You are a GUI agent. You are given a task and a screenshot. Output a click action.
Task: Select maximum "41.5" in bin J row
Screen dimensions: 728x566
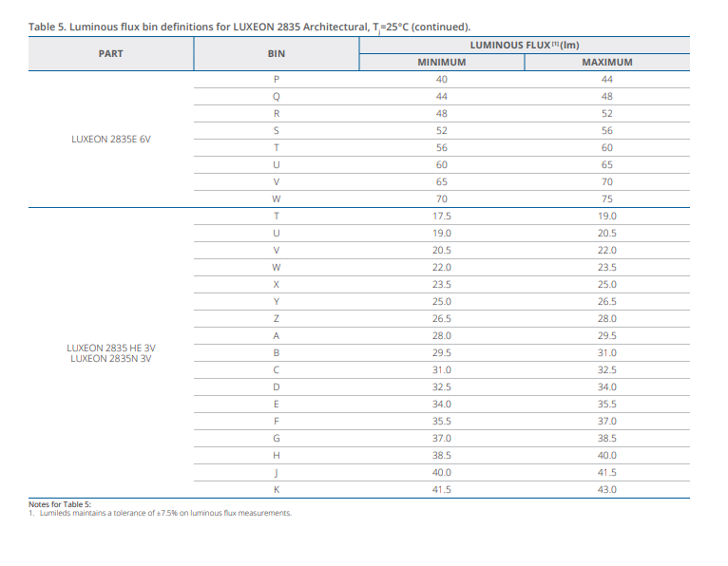[x=606, y=473]
